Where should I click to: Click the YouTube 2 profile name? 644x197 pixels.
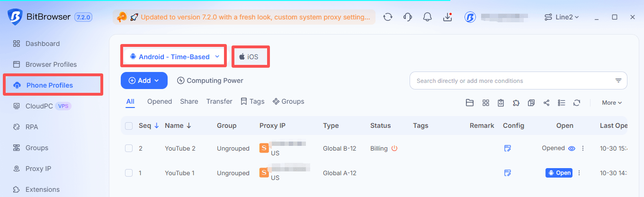(x=180, y=148)
